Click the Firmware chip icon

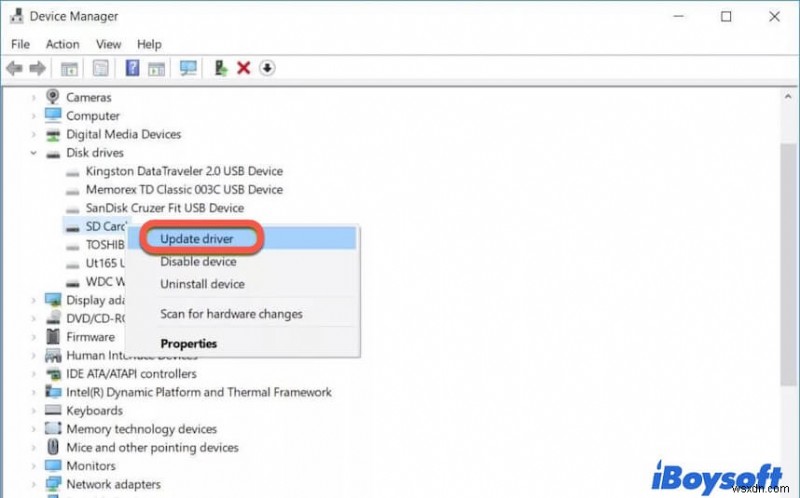[x=53, y=337]
